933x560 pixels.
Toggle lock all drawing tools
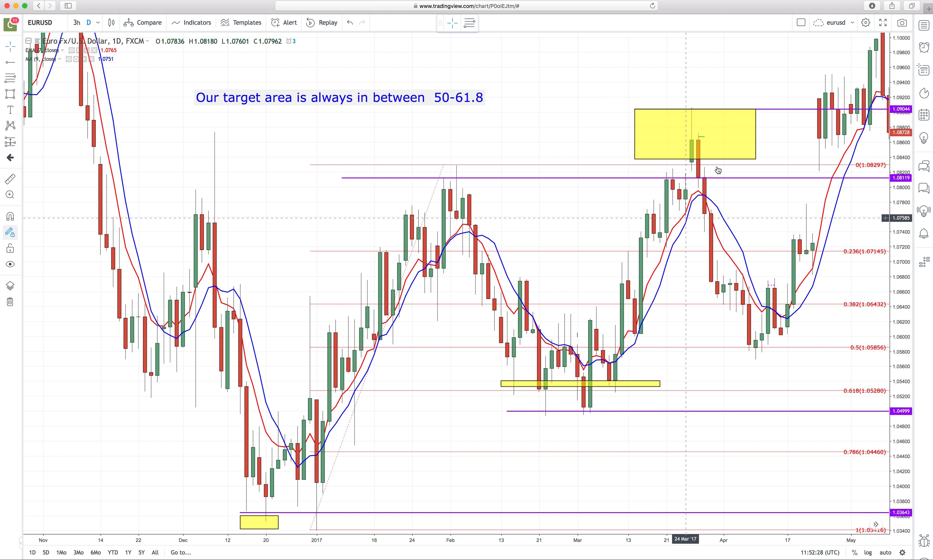click(10, 248)
